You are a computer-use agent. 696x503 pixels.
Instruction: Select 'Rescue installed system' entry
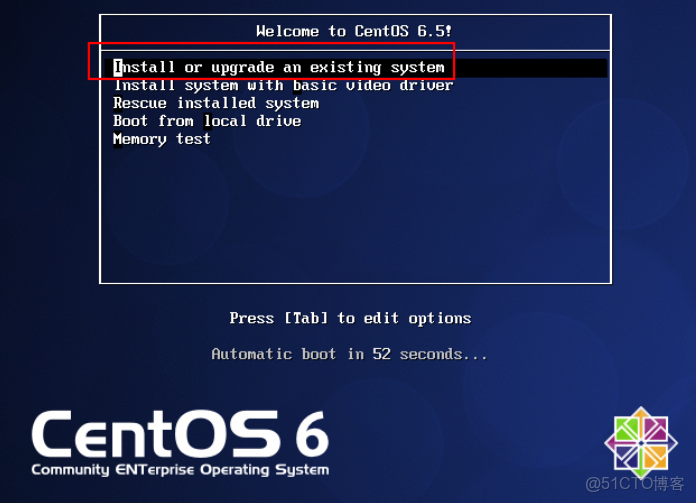coord(216,103)
